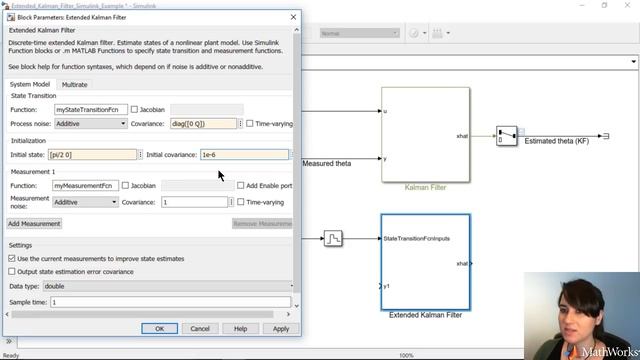
Task: Click the Simulink app icon in the title bar
Action: coord(6,5)
